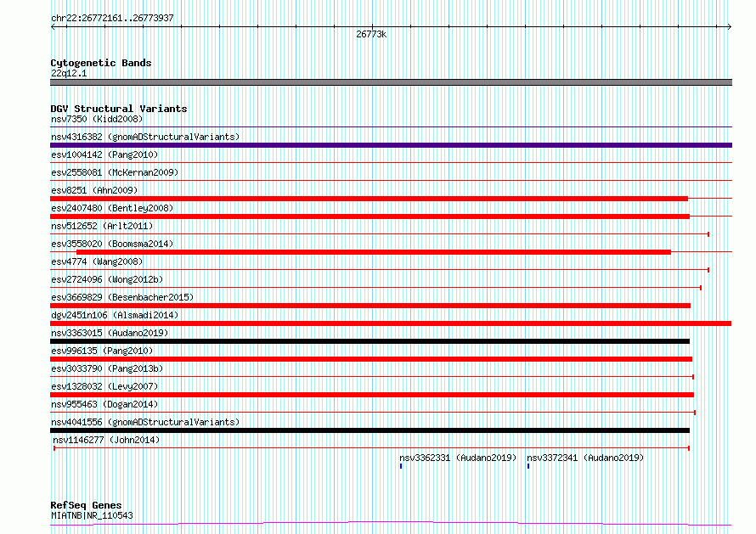Click the black bar of nsv4041556
Image resolution: width=756 pixels, height=534 pixels.
[x=370, y=430]
